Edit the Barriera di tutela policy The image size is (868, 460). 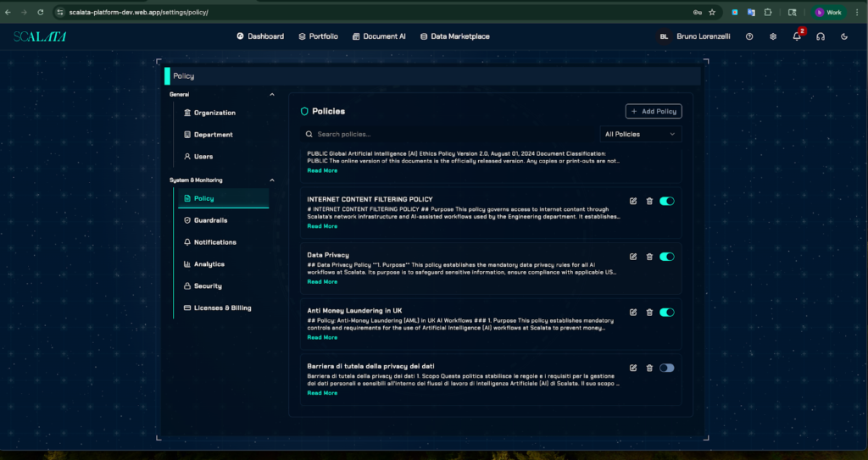click(x=633, y=368)
